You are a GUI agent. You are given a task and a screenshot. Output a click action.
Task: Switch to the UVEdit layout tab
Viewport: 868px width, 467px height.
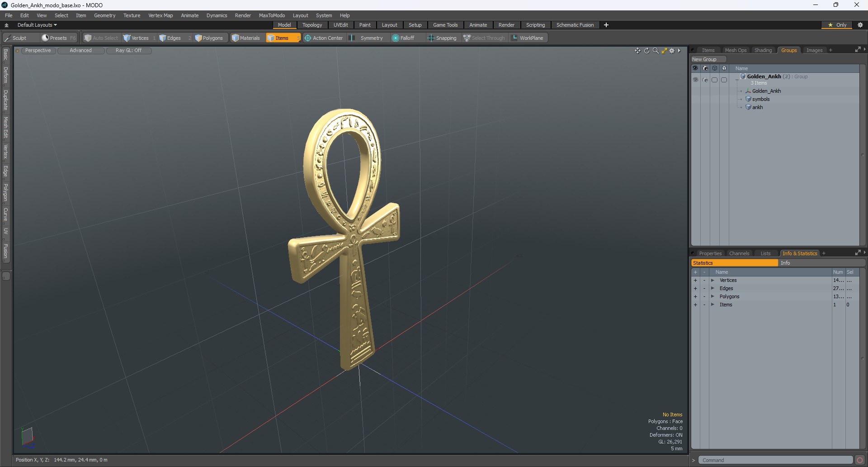coord(340,25)
